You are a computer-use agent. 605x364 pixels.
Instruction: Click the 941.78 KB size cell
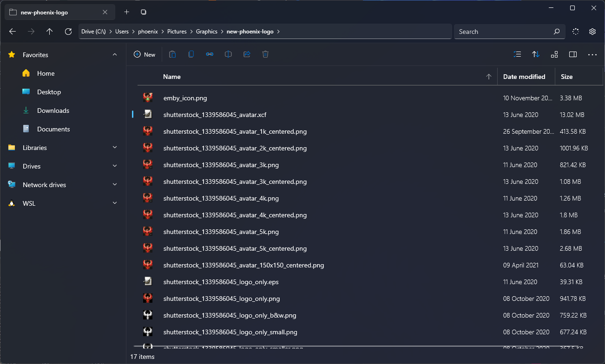coord(573,299)
